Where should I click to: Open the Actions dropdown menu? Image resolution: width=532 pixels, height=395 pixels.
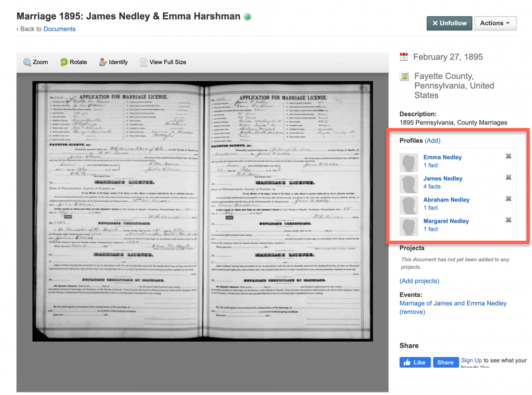coord(495,23)
